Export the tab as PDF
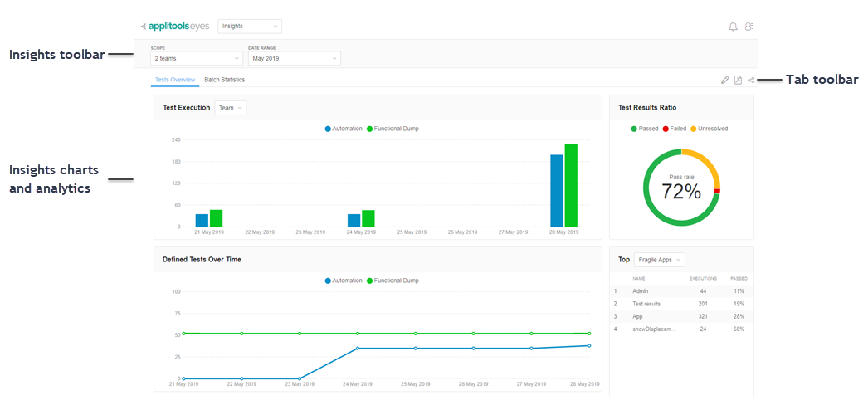 pyautogui.click(x=738, y=81)
